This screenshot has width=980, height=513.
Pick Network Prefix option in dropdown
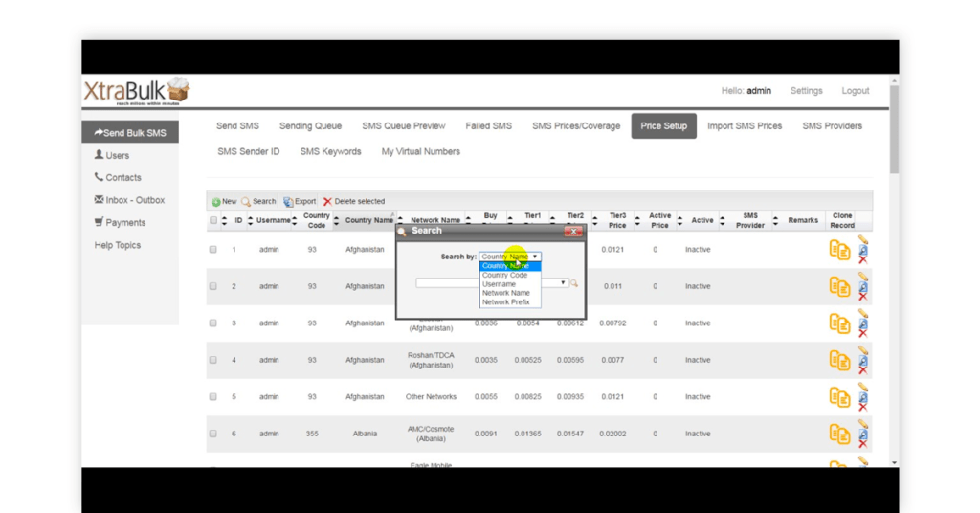(506, 302)
